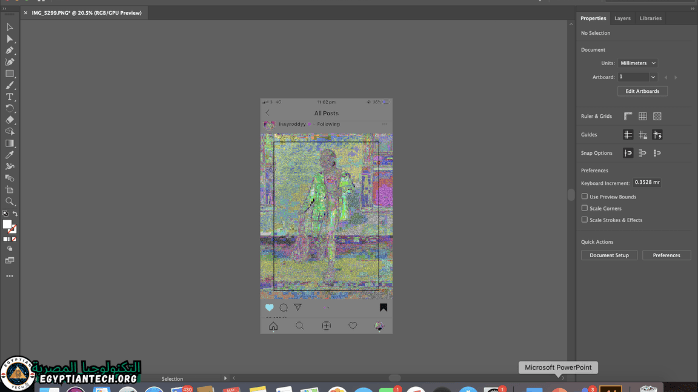Image resolution: width=698 pixels, height=392 pixels.
Task: Toggle show guides button
Action: (x=628, y=135)
